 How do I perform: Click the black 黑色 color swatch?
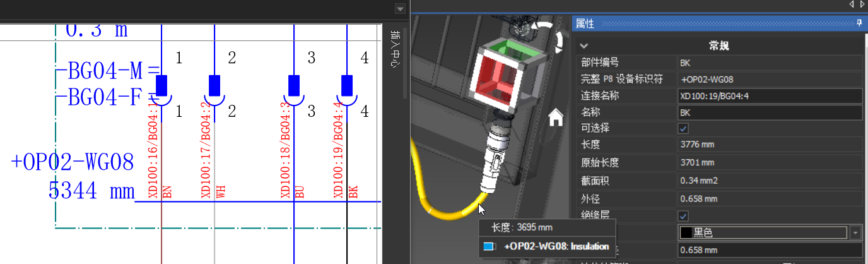point(686,233)
